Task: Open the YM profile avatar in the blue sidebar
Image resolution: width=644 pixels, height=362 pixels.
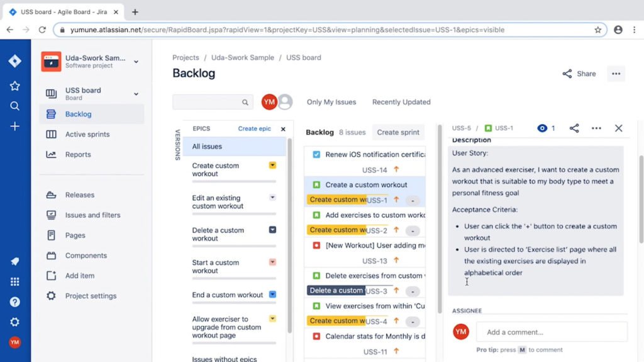Action: point(15,342)
